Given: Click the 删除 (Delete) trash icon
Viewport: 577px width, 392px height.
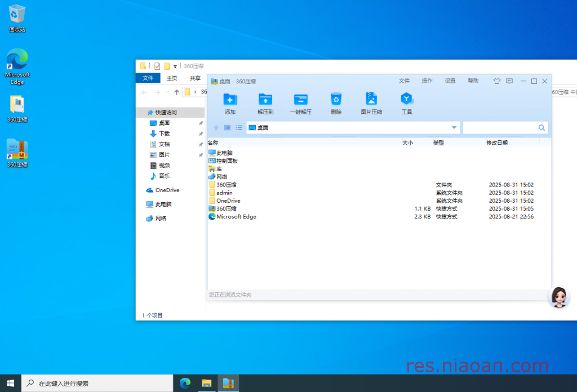Looking at the screenshot, I should [336, 100].
